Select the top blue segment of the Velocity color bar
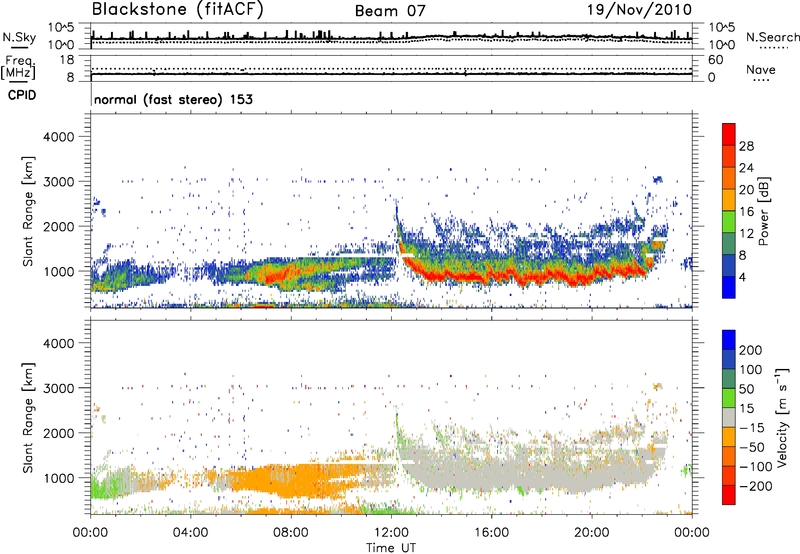Screen dimensions: 800x554 [x=729, y=340]
